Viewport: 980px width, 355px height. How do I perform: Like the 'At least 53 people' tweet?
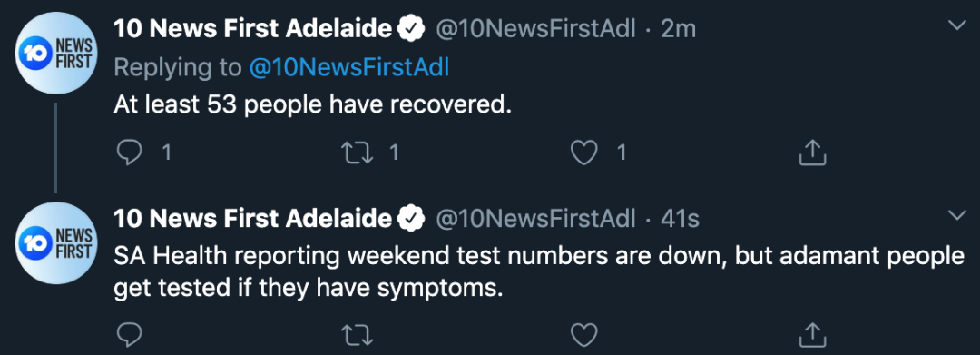point(584,153)
